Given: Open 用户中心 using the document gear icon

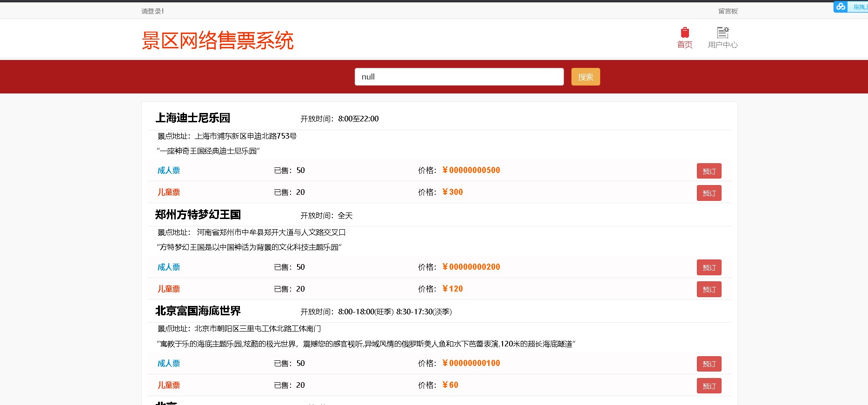Looking at the screenshot, I should coord(722,33).
